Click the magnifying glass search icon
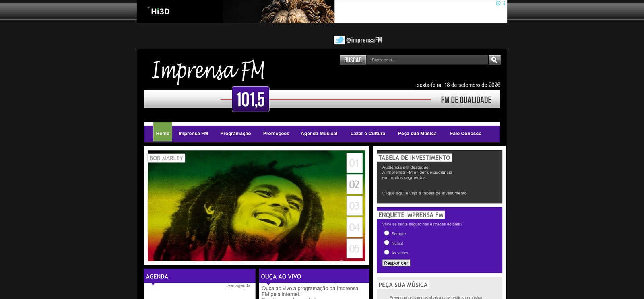Viewport: 644px width, 299px height. pos(494,60)
